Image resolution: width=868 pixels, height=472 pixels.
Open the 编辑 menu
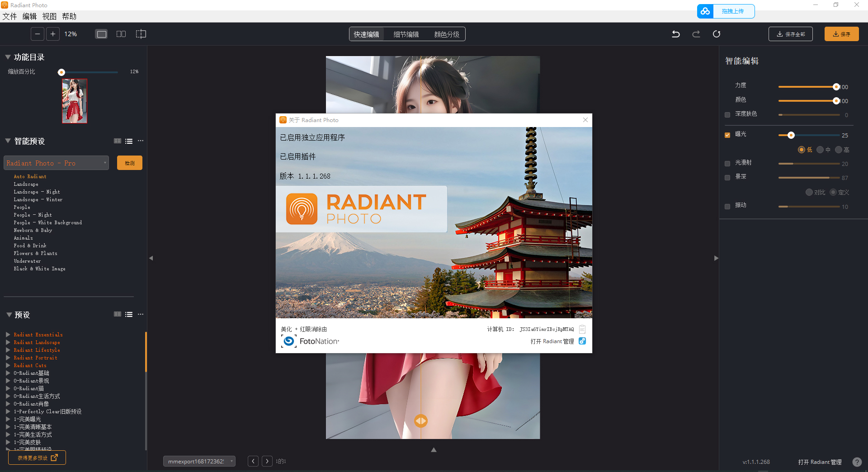29,16
